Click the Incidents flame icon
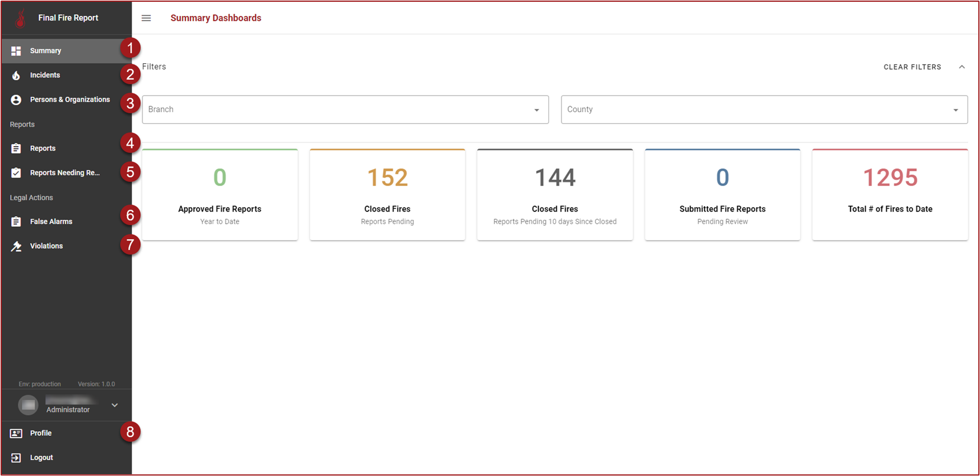Image resolution: width=980 pixels, height=476 pixels. tap(16, 76)
